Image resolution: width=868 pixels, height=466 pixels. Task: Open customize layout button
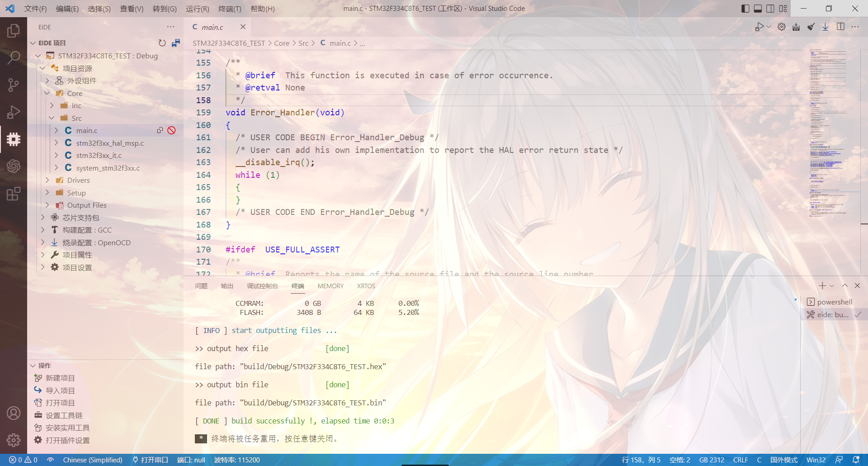[783, 9]
